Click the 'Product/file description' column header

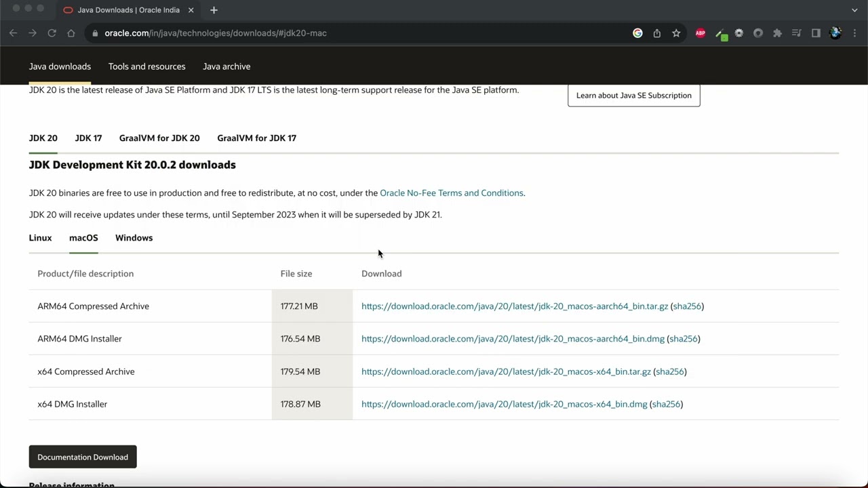(85, 274)
